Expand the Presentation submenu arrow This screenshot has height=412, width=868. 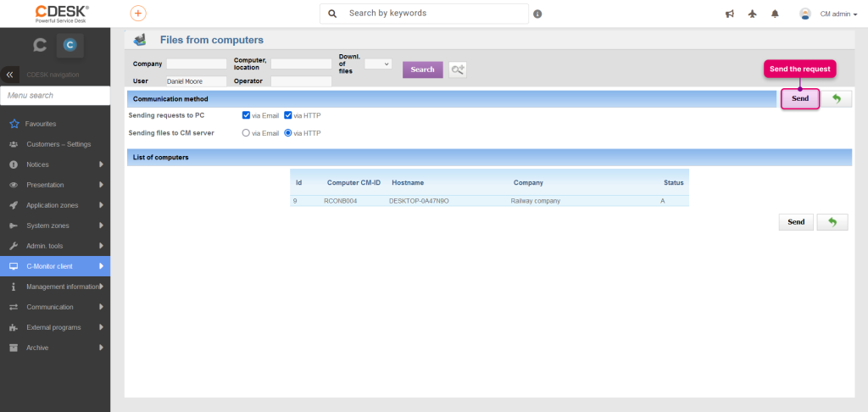pos(102,185)
